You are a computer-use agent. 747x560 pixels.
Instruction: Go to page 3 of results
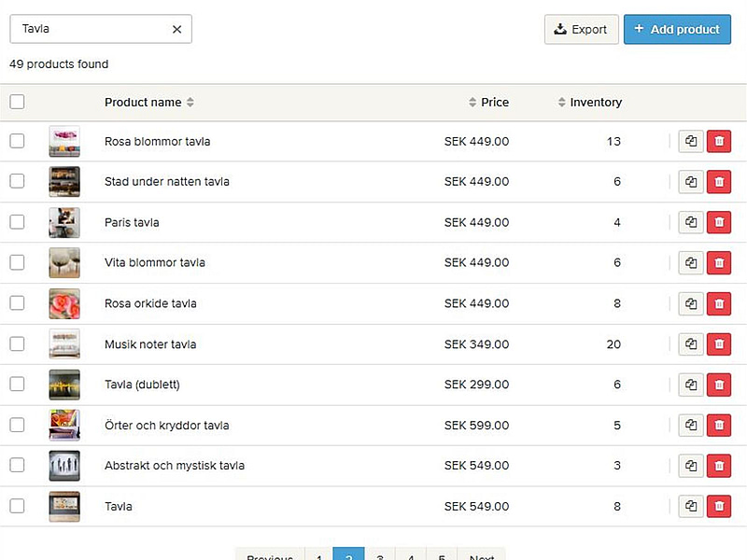(379, 555)
